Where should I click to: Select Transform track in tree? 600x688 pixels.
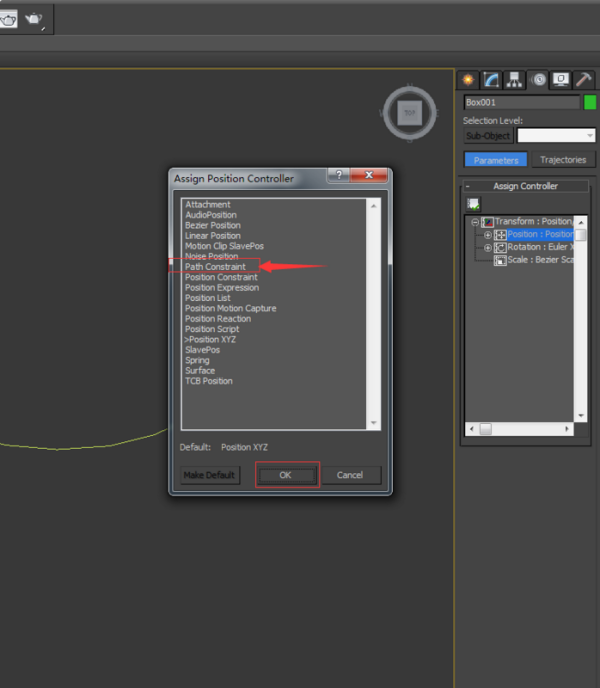(534, 222)
